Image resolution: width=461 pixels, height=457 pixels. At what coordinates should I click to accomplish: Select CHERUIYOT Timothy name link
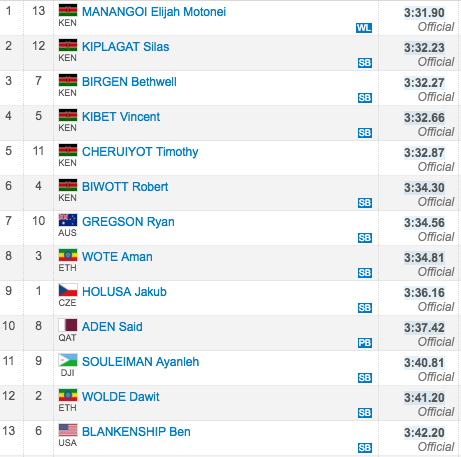click(140, 152)
